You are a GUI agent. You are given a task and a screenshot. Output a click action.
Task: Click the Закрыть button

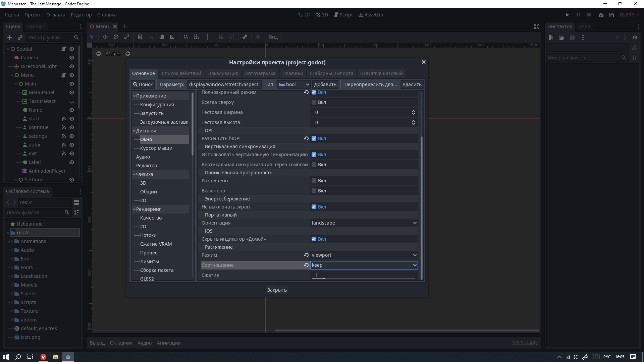click(x=277, y=290)
